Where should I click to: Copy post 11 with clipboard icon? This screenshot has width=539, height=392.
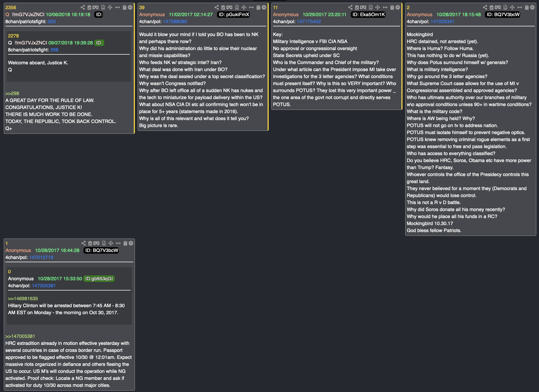392,7
